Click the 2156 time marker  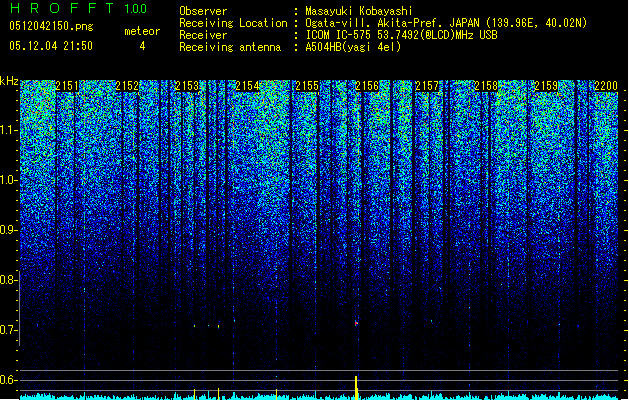pyautogui.click(x=367, y=86)
